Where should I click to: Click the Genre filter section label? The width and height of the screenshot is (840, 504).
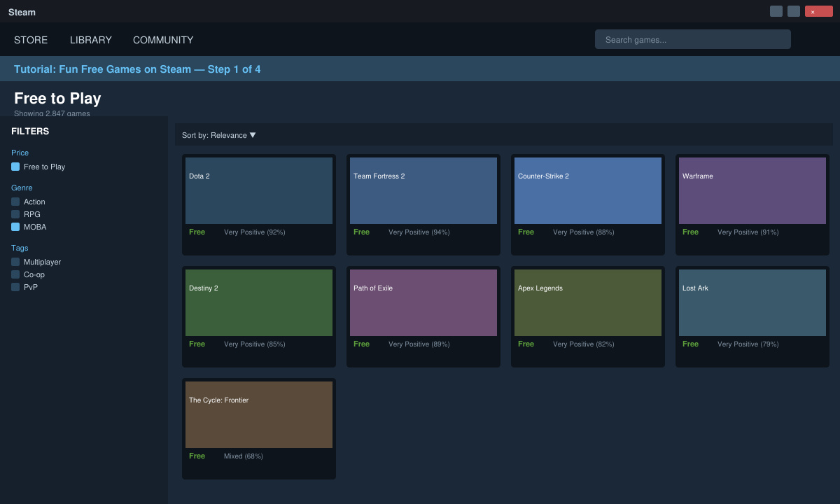[22, 188]
